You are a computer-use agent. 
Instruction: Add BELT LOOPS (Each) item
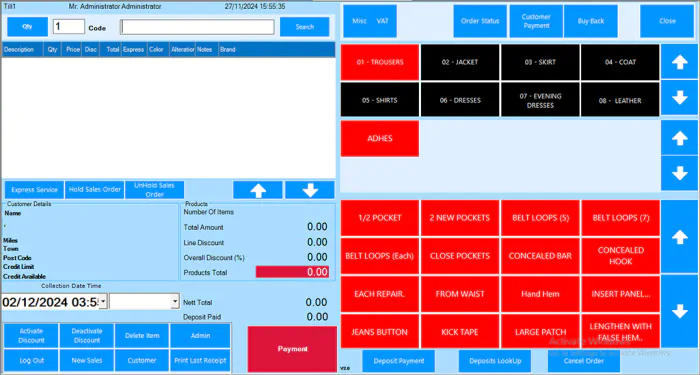coord(380,256)
